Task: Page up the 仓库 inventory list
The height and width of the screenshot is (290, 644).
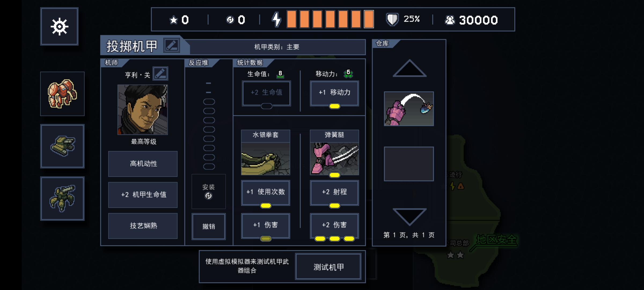Action: pyautogui.click(x=409, y=68)
